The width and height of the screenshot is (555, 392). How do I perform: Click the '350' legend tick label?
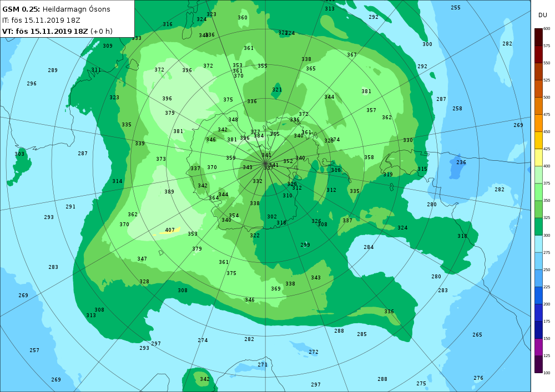pos(547,201)
